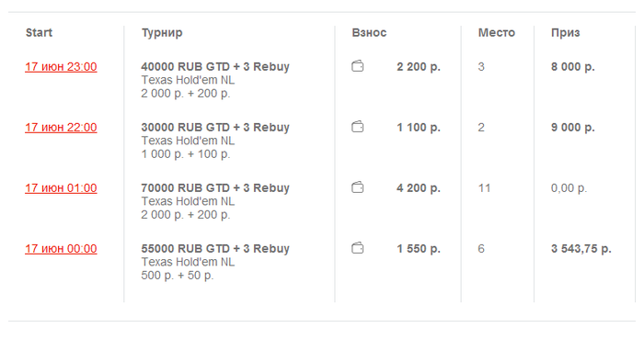Select the 40000 RUB GTD + 3 Rebuy title
This screenshot has width=644, height=339.
[x=215, y=66]
